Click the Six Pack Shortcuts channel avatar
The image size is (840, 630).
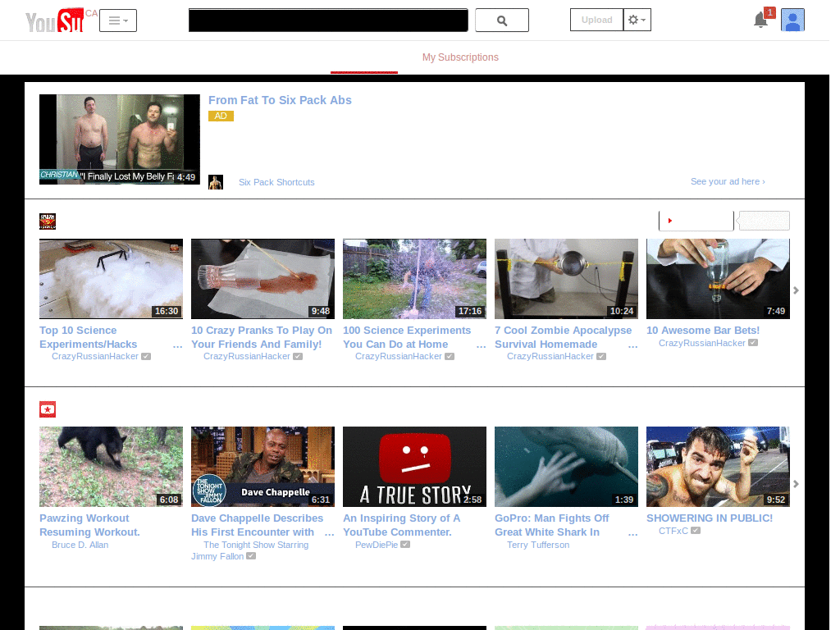(x=216, y=182)
